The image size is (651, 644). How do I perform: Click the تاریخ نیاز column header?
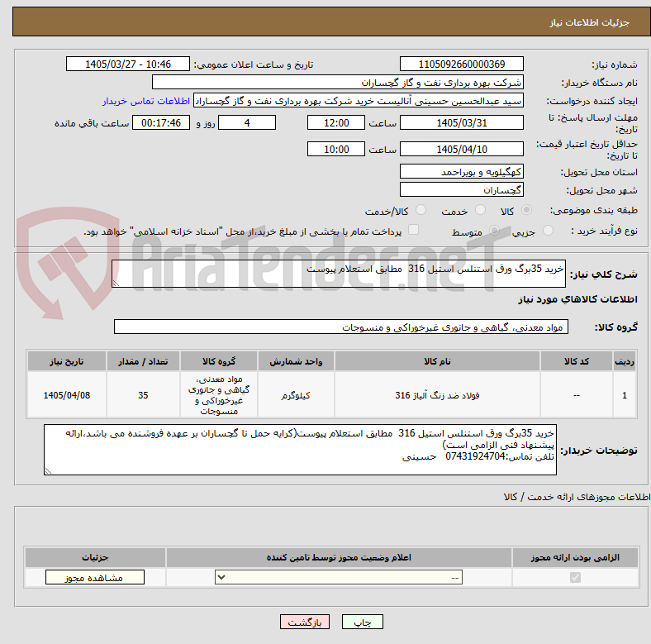(66, 361)
